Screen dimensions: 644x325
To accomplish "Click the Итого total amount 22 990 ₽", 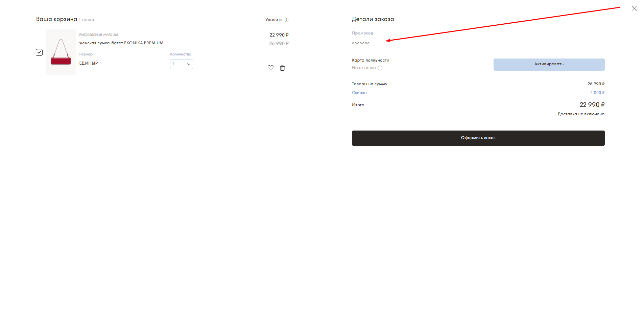I will click(592, 105).
